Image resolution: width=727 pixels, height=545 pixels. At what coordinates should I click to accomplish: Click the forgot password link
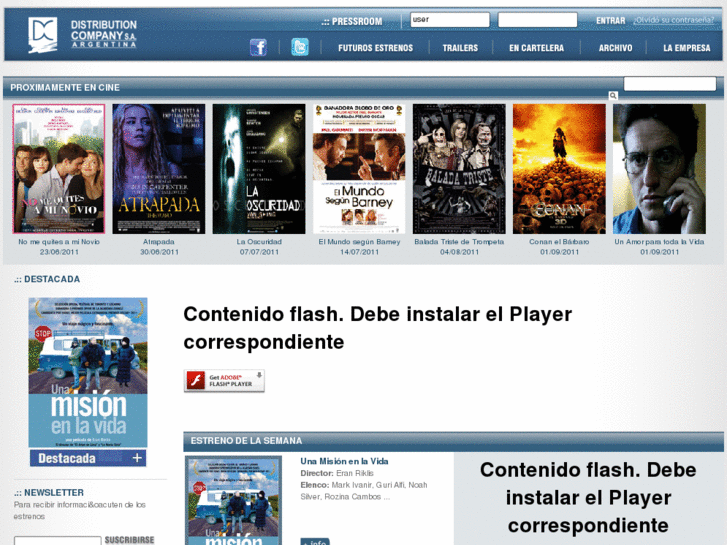[673, 20]
